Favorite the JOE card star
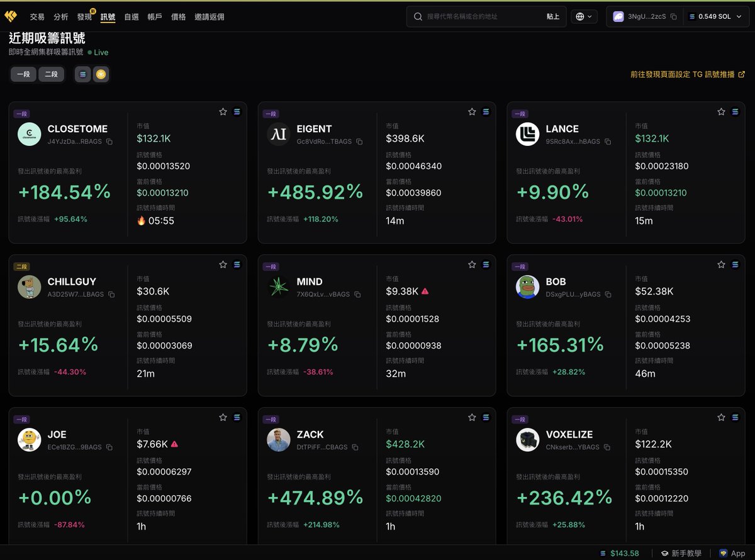 (223, 417)
